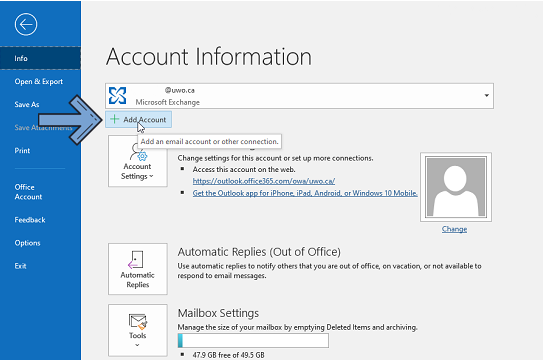
Task: Open Feedback section
Action: point(30,220)
